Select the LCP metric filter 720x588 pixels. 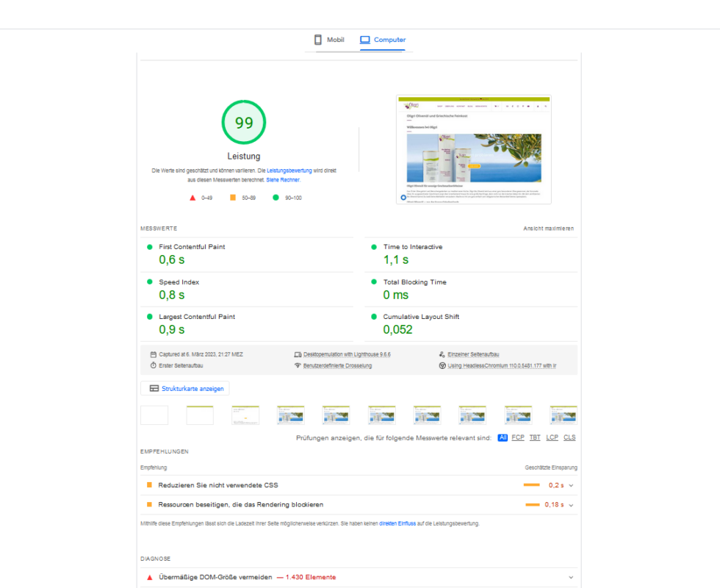[x=552, y=438]
